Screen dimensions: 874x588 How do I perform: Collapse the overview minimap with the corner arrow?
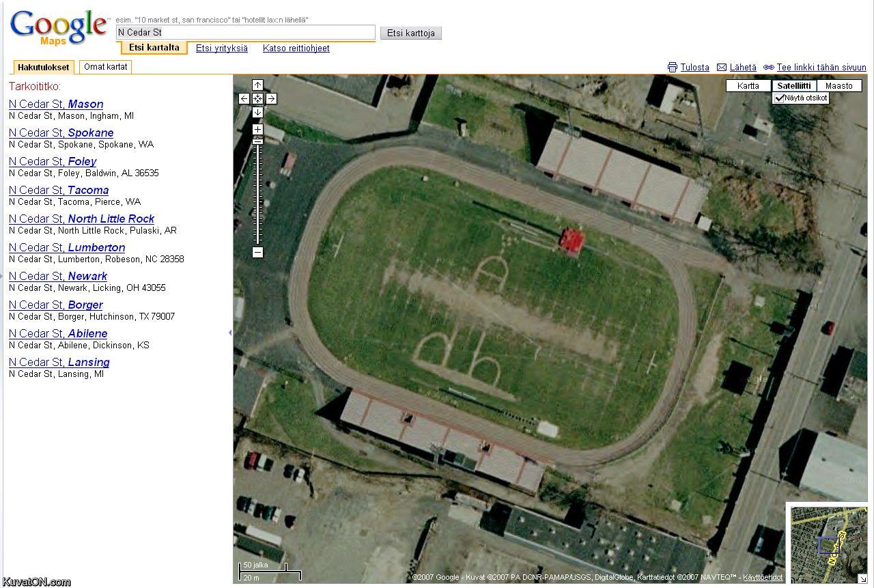click(862, 578)
